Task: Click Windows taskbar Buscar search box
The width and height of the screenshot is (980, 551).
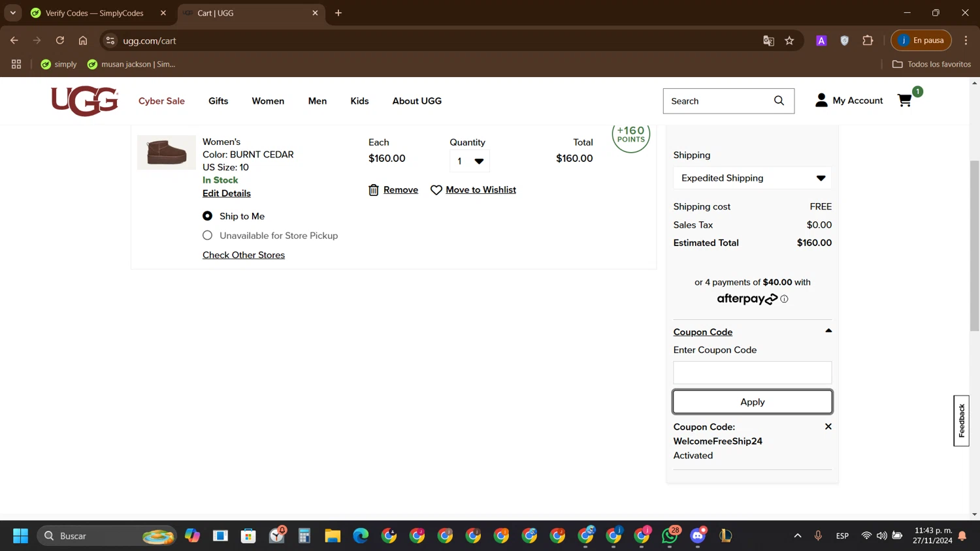Action: pyautogui.click(x=107, y=536)
